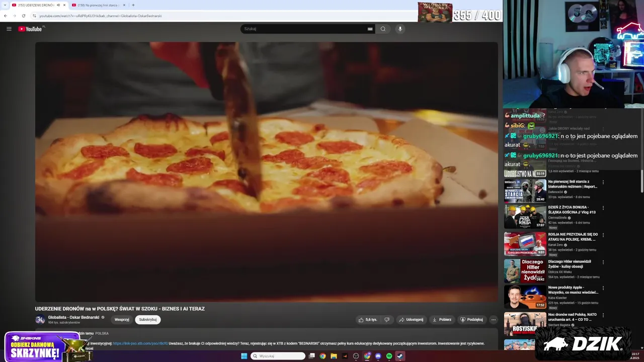
Task: Open Globalista channel avatar
Action: [40, 319]
